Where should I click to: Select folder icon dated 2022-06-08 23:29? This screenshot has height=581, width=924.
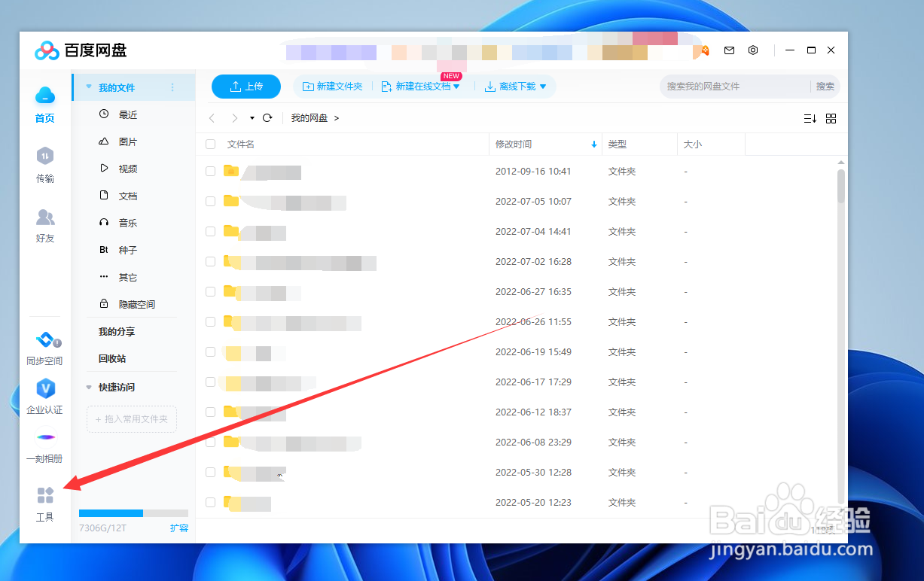point(231,442)
